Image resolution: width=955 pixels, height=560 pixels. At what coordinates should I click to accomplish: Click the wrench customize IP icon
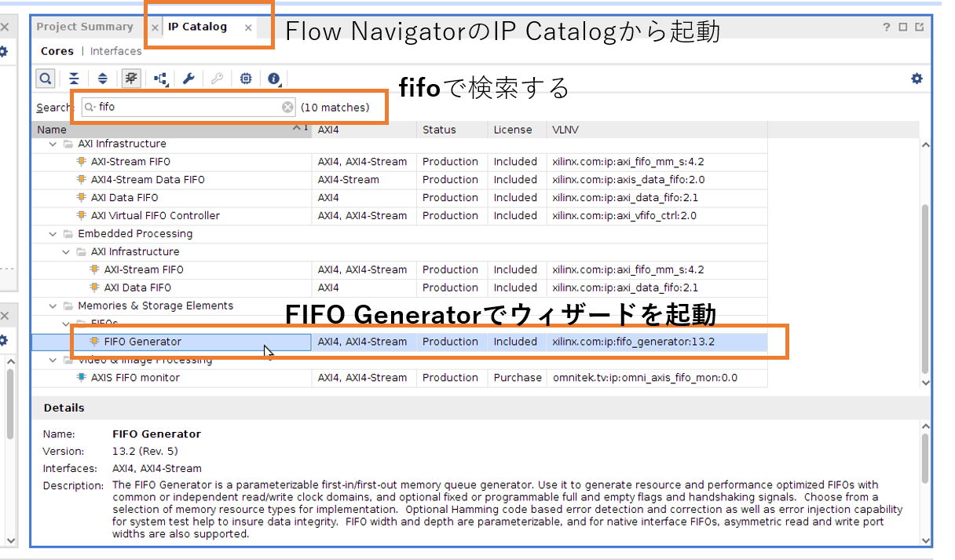tap(188, 79)
